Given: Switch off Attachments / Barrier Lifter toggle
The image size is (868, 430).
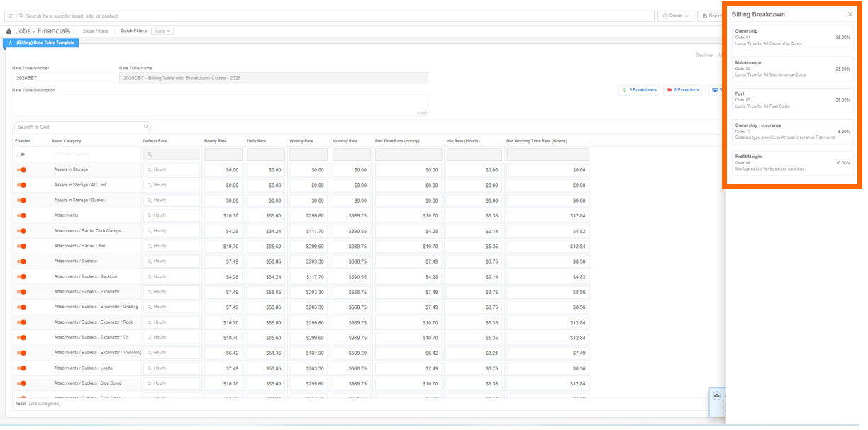Looking at the screenshot, I should click(x=21, y=247).
